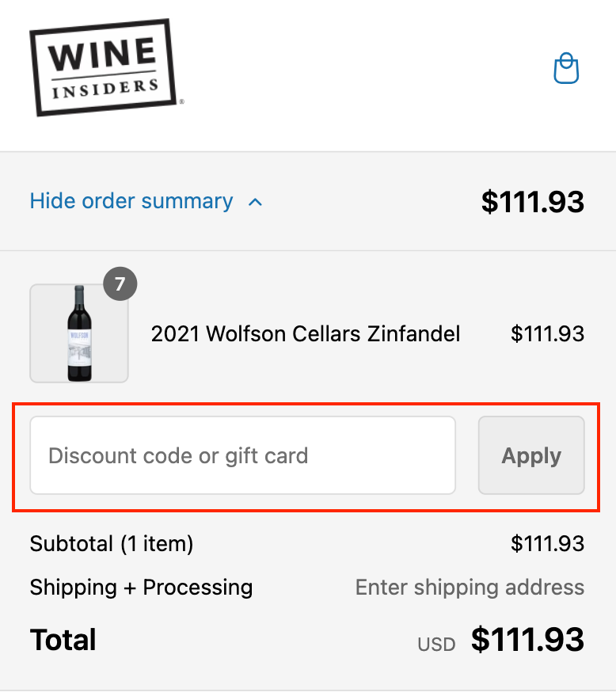Click the Subtotal amount $111.93
This screenshot has height=700, width=616.
[x=547, y=544]
